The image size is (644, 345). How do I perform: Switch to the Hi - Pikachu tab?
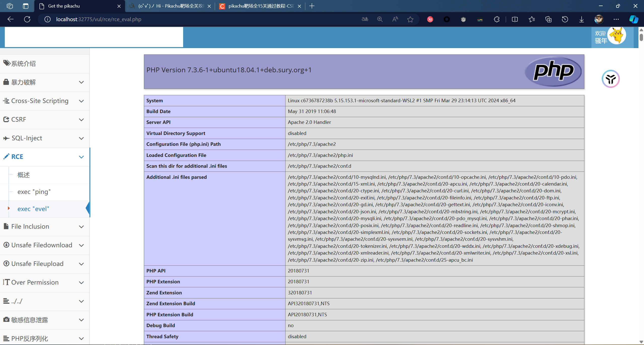click(171, 6)
